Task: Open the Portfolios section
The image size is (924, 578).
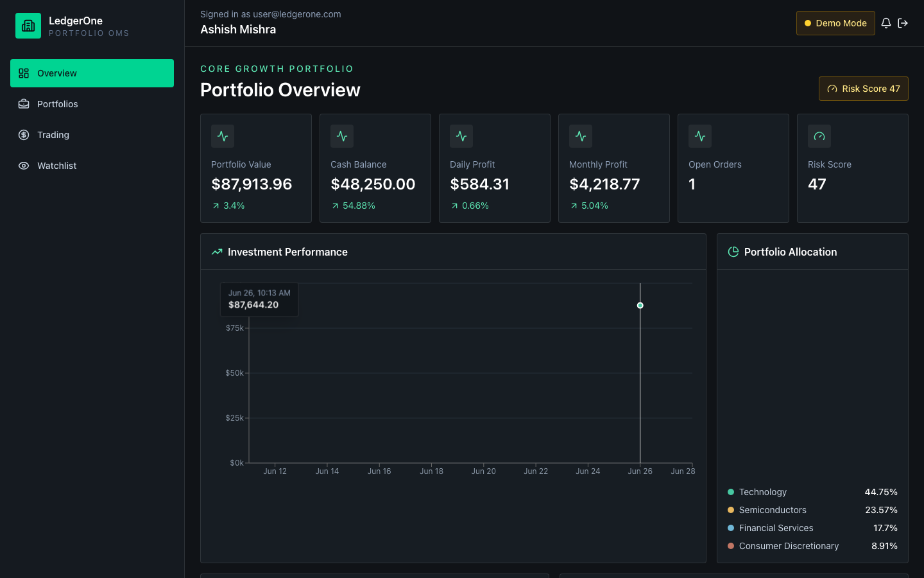Action: tap(92, 104)
